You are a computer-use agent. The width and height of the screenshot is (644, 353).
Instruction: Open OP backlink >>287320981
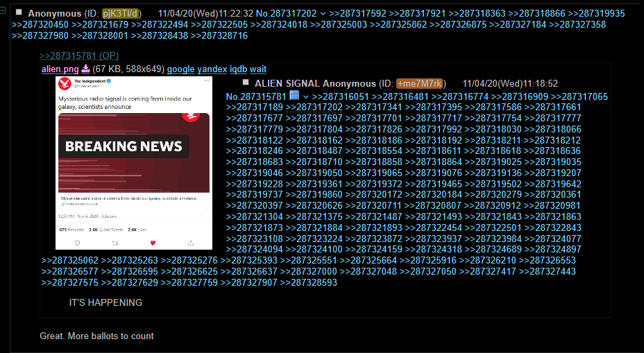click(x=553, y=206)
